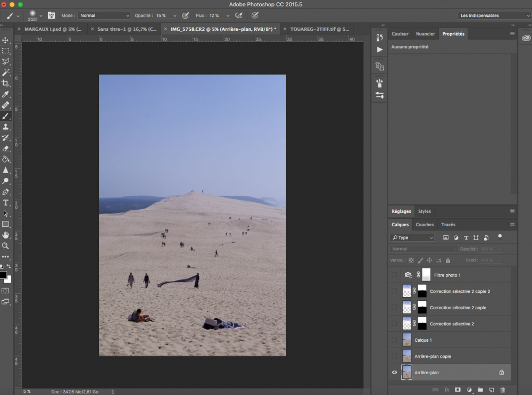The width and height of the screenshot is (532, 395).
Task: Select the Correction sélective 2 layer
Action: pyautogui.click(x=452, y=324)
